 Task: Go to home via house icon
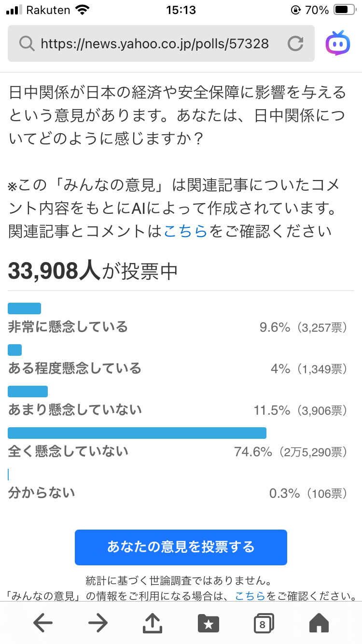pyautogui.click(x=319, y=623)
